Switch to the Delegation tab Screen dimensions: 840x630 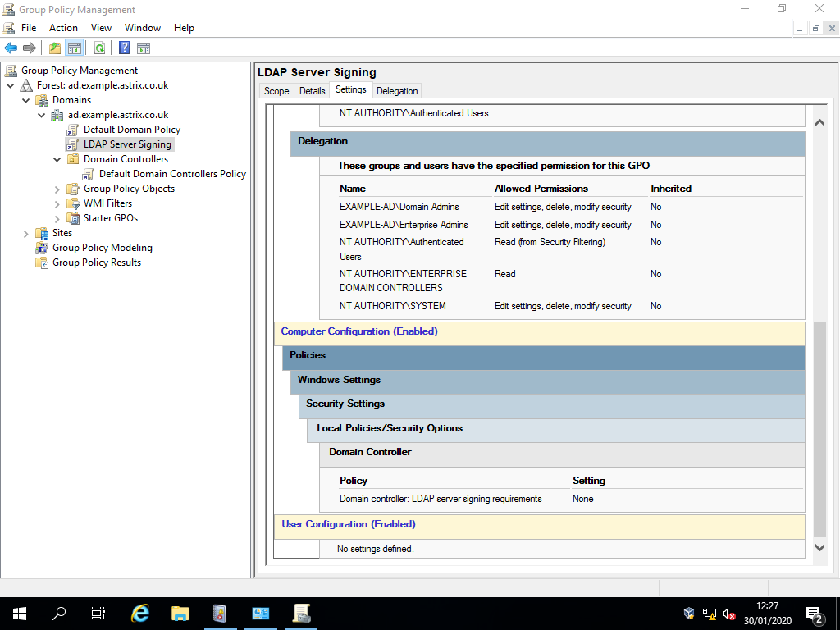click(397, 90)
